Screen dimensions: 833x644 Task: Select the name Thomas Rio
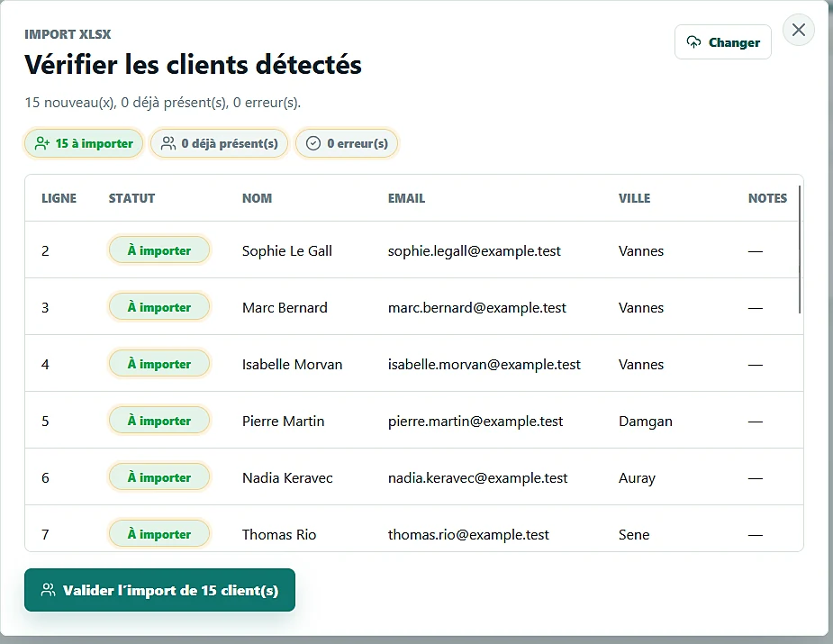(x=279, y=534)
